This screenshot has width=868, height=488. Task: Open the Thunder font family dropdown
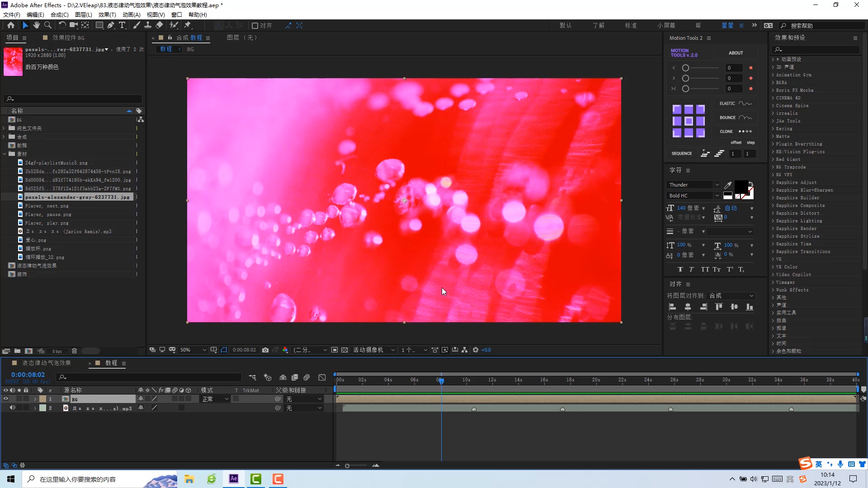tap(693, 185)
